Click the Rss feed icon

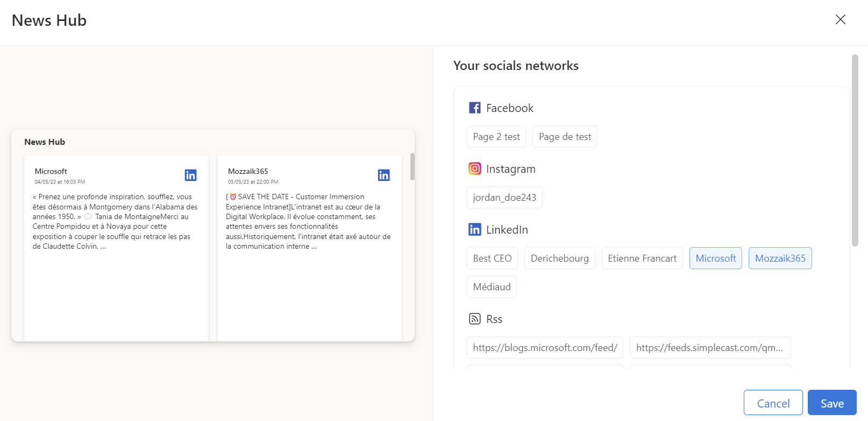pos(475,319)
